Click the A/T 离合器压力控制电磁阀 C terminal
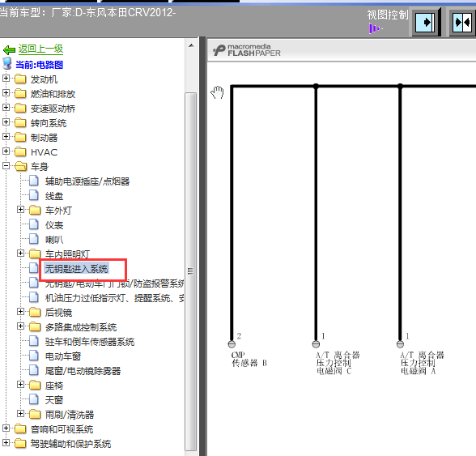 point(316,344)
